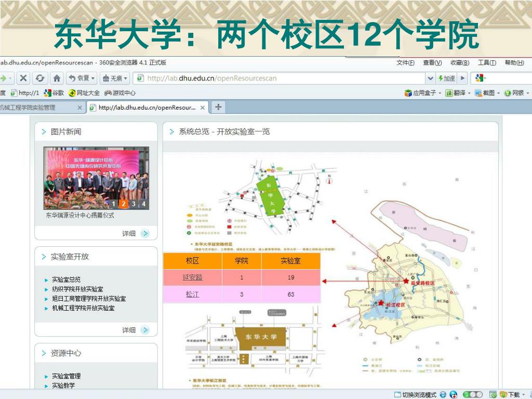Open the 实验教学 link
Viewport: 532px width, 399px height.
pyautogui.click(x=63, y=385)
